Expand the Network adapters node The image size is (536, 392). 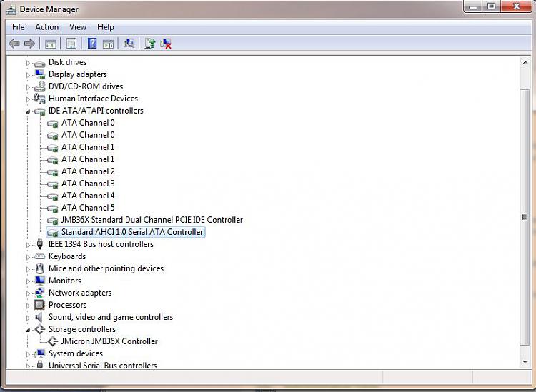click(x=28, y=293)
